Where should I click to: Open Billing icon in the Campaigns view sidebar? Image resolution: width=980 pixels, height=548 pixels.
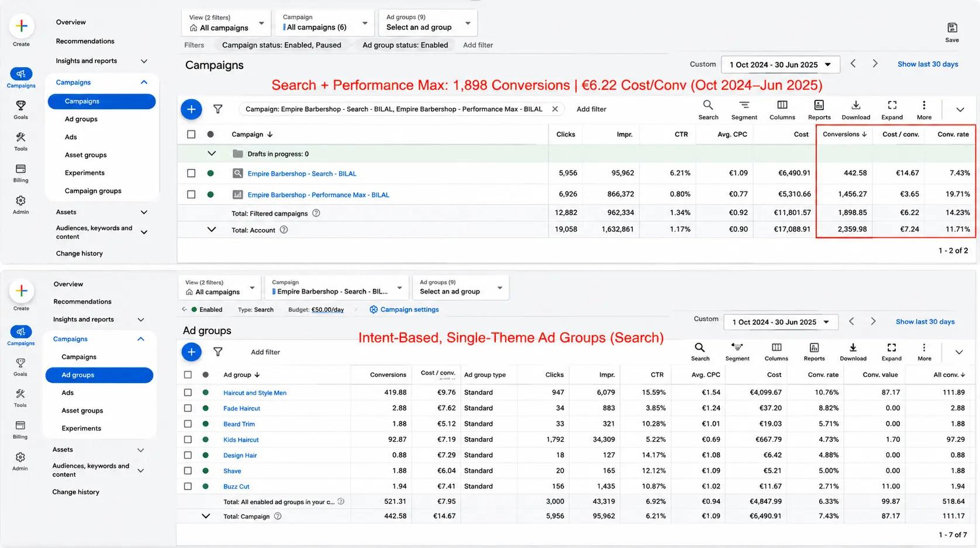[x=21, y=168]
